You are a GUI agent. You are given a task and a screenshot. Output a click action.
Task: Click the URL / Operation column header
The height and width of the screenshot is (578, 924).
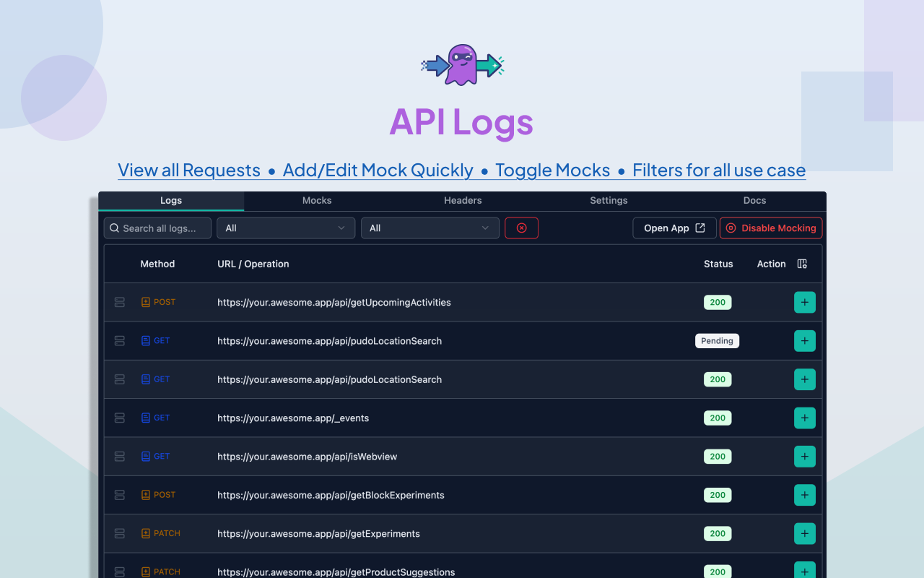pyautogui.click(x=253, y=264)
